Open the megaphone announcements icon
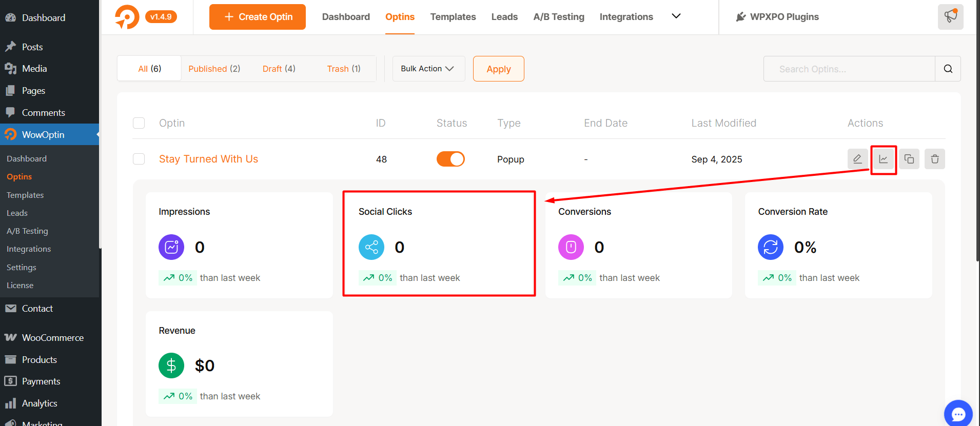980x426 pixels. 950,16
